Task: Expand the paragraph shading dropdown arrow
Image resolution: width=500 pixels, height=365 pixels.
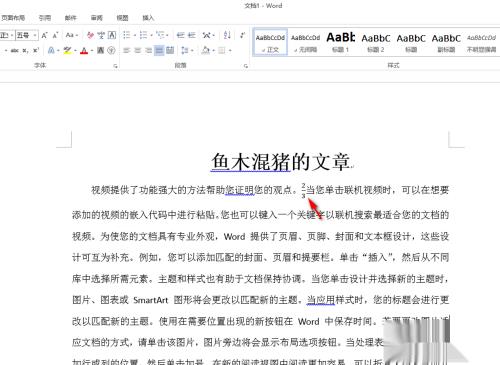Action: 213,51
